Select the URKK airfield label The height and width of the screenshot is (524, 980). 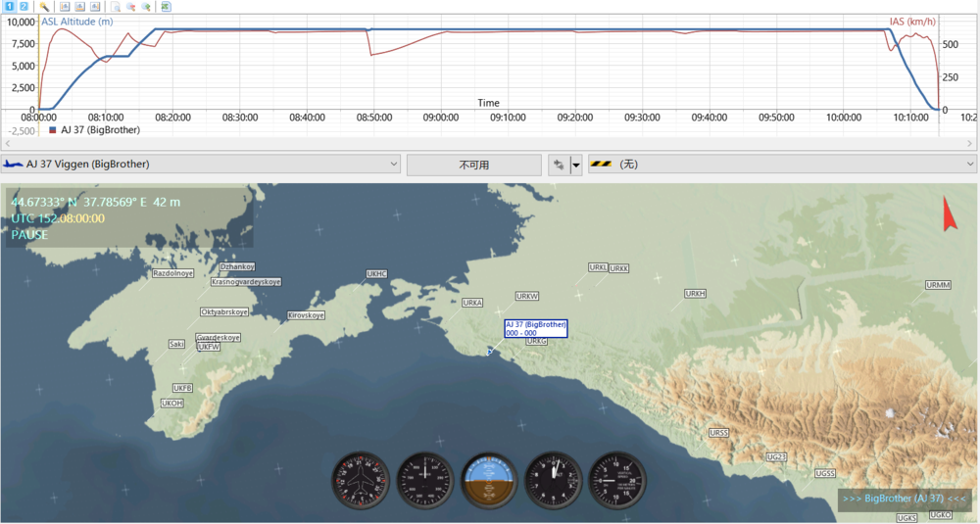click(x=618, y=268)
